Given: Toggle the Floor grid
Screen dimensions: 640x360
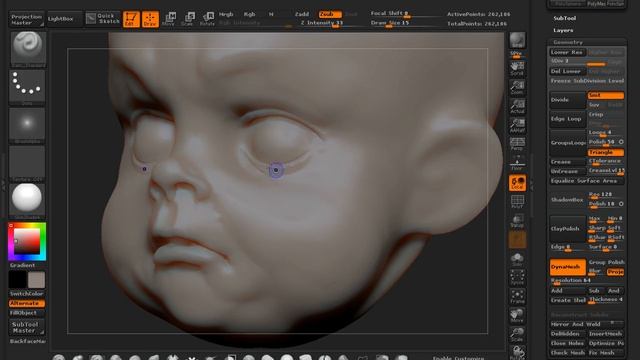Looking at the screenshot, I should click(517, 163).
